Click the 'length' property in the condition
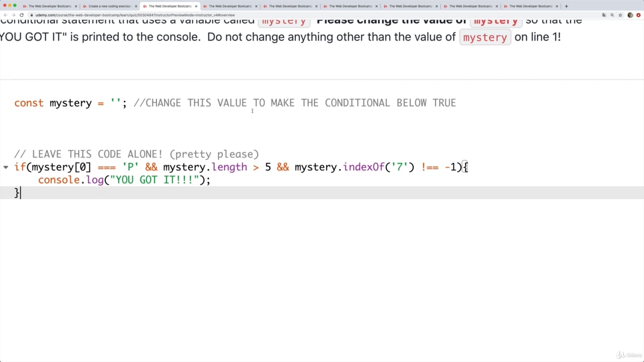The image size is (644, 362). pyautogui.click(x=229, y=167)
